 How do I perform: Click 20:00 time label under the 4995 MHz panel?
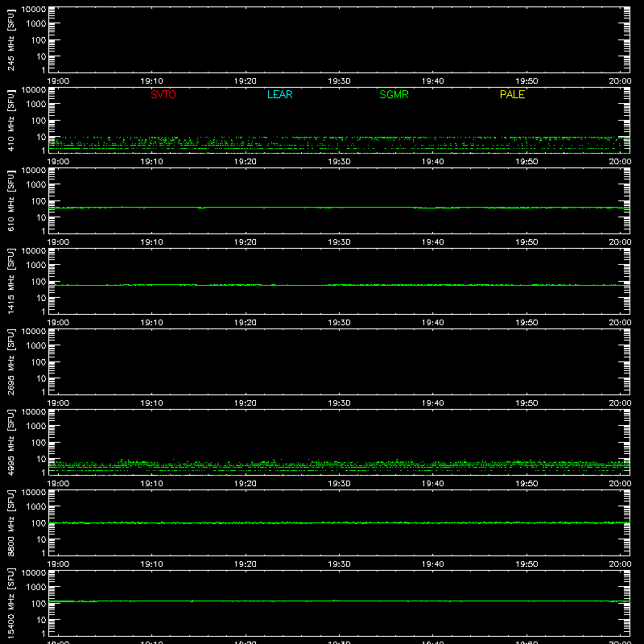[x=620, y=484]
